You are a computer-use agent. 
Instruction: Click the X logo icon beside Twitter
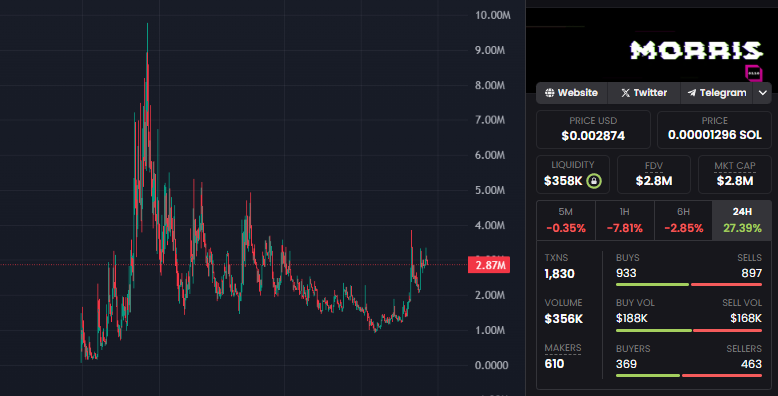pyautogui.click(x=625, y=93)
